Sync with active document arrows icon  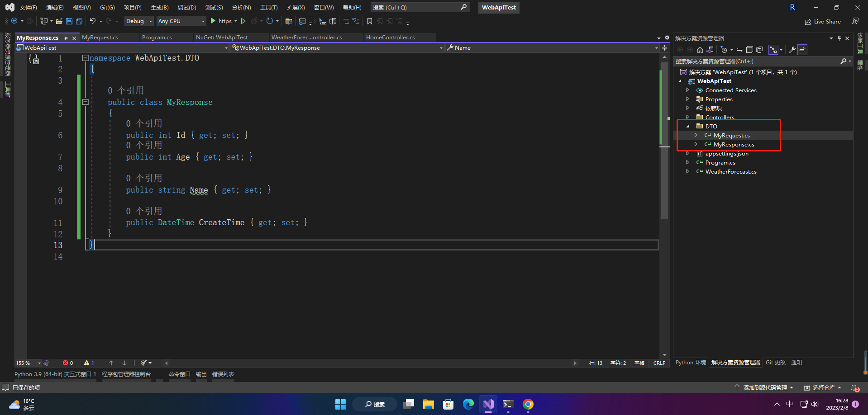pos(739,50)
